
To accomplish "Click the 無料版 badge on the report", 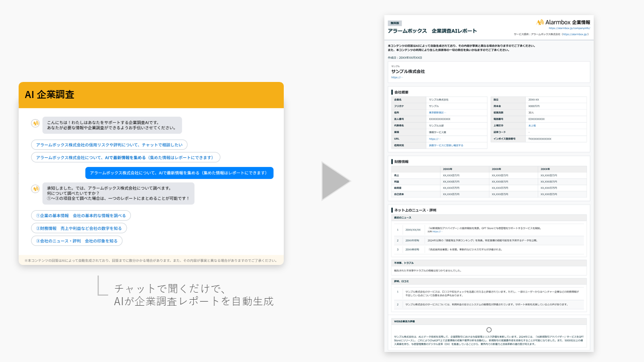I will [x=394, y=23].
